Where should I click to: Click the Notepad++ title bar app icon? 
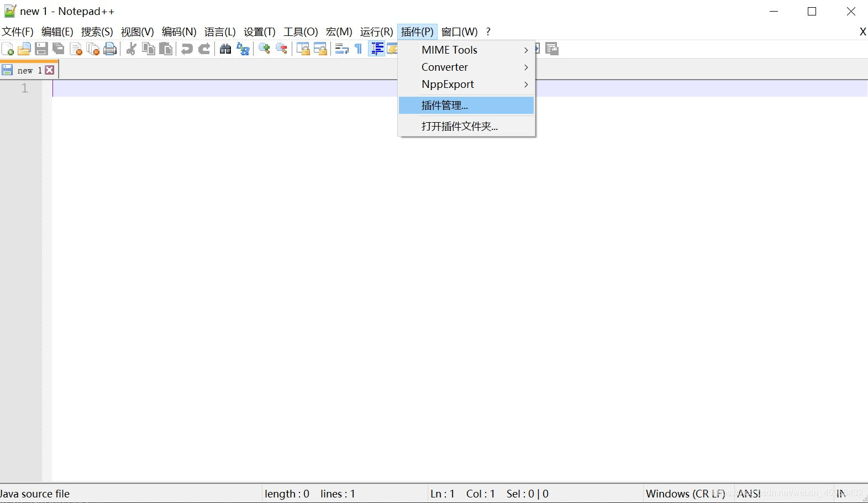pos(10,11)
